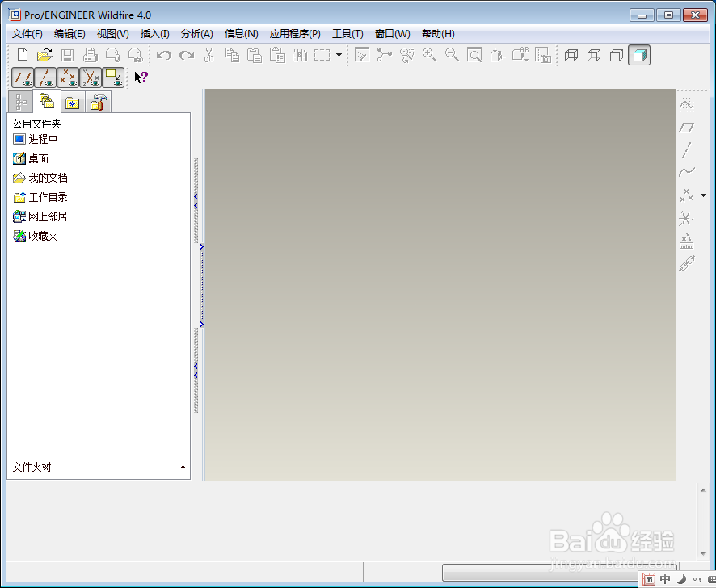Screen dimensions: 716x588
Task: Select 收藏夹 favorites folder
Action: (x=36, y=236)
